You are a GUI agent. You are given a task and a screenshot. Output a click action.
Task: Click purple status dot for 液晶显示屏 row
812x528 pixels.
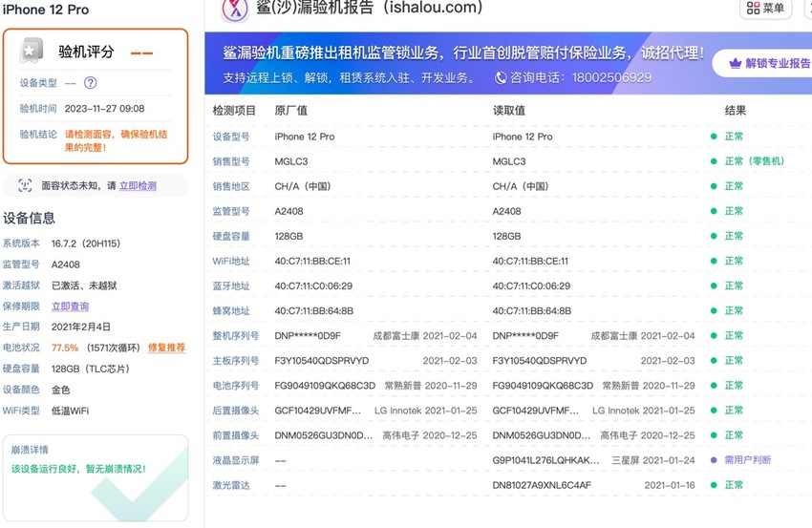(714, 459)
